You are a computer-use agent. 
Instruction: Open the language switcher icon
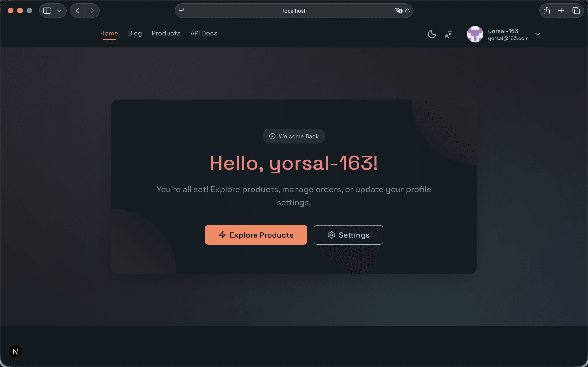click(x=448, y=34)
